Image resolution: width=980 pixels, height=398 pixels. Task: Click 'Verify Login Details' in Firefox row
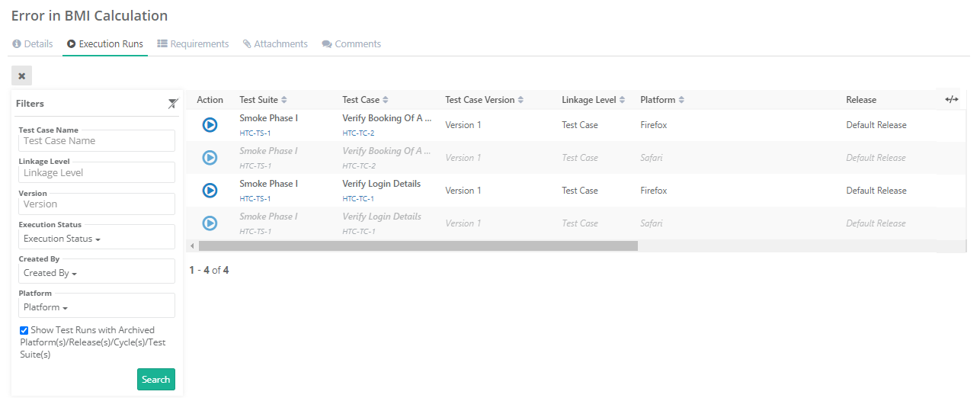click(382, 184)
